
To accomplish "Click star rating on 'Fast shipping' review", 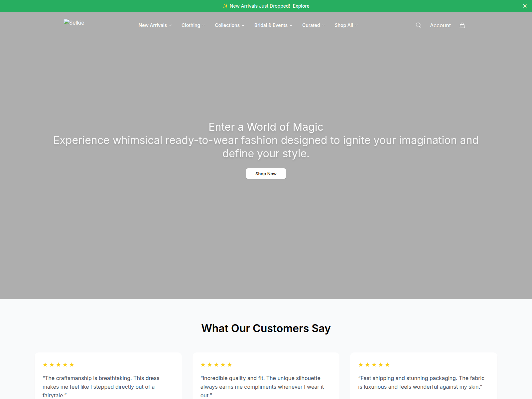I will 374,365.
